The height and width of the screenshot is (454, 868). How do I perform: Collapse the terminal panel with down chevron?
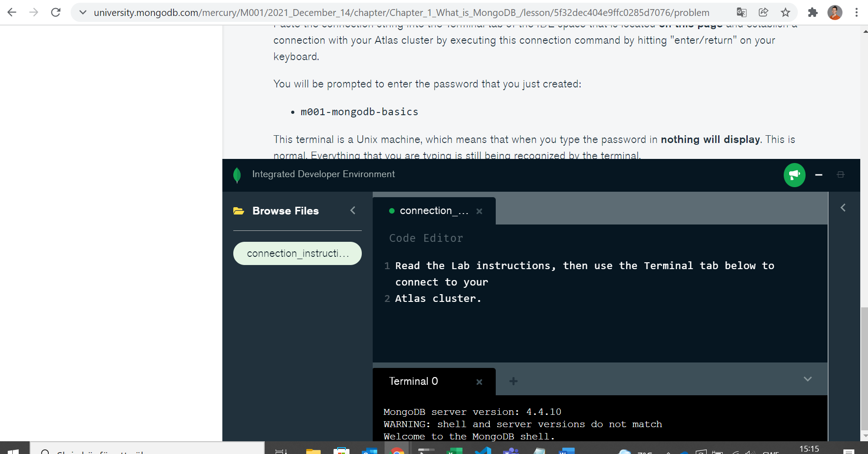click(807, 379)
